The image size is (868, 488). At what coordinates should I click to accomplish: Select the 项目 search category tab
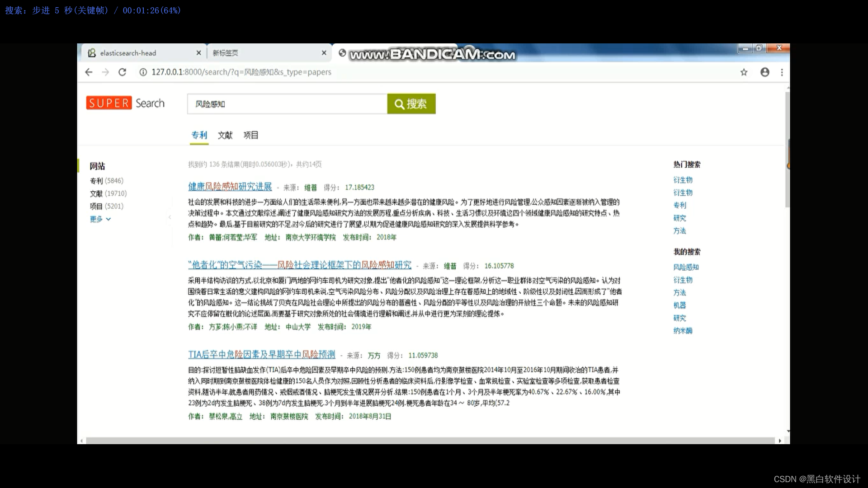(x=251, y=135)
